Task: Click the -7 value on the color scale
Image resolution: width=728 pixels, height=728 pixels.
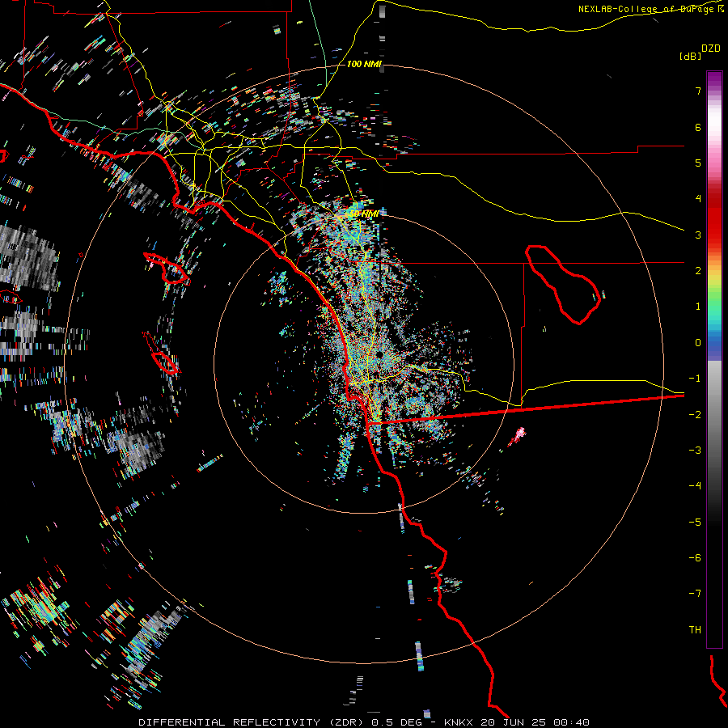Action: point(695,594)
